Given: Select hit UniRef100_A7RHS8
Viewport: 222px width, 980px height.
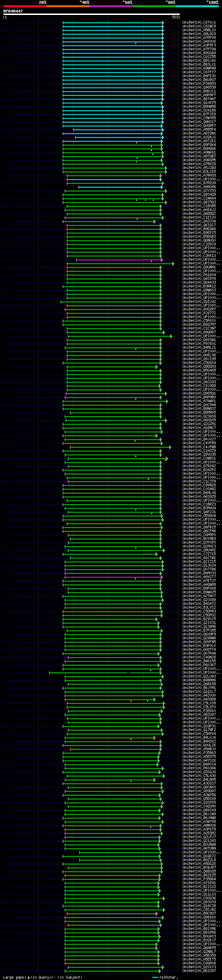Looking at the screenshot, I should click(199, 175).
